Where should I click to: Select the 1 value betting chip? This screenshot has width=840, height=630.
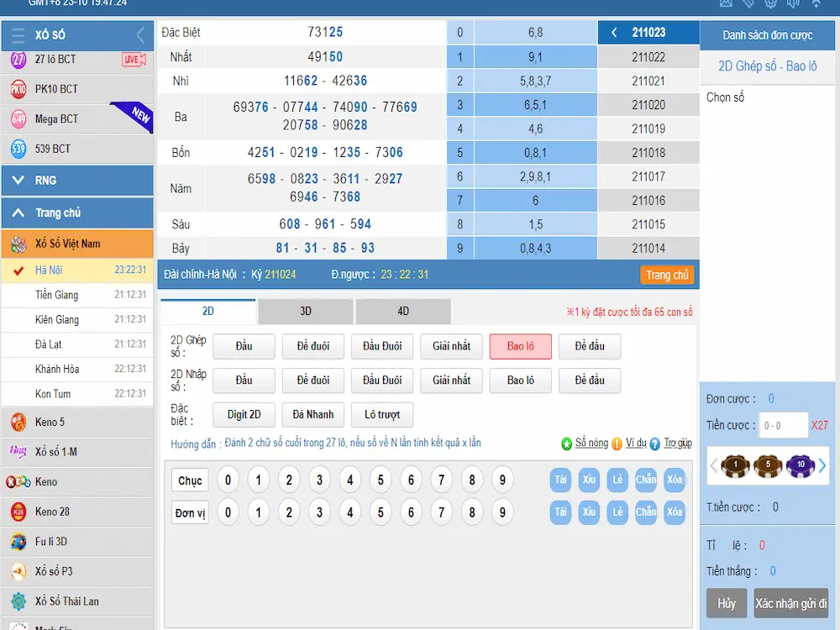736,465
